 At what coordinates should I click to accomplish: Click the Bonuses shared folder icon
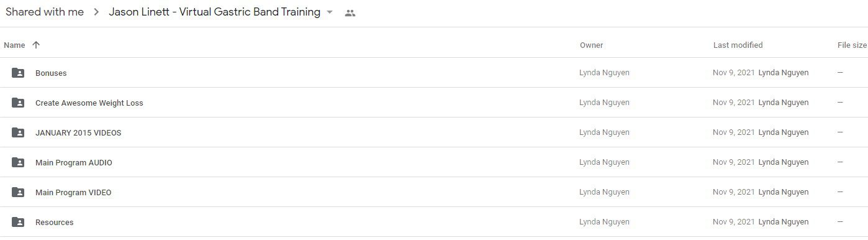pos(18,73)
